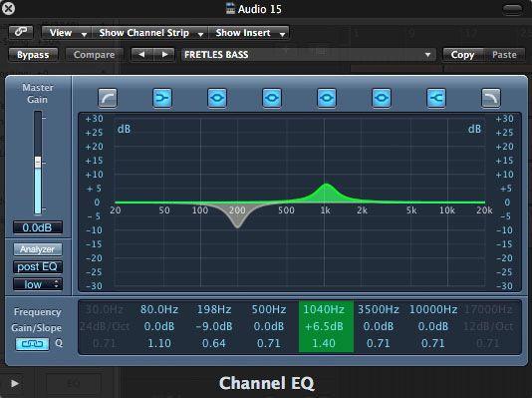Enable the Analyzer button
Image resolution: width=532 pixels, height=398 pixels.
(38, 249)
